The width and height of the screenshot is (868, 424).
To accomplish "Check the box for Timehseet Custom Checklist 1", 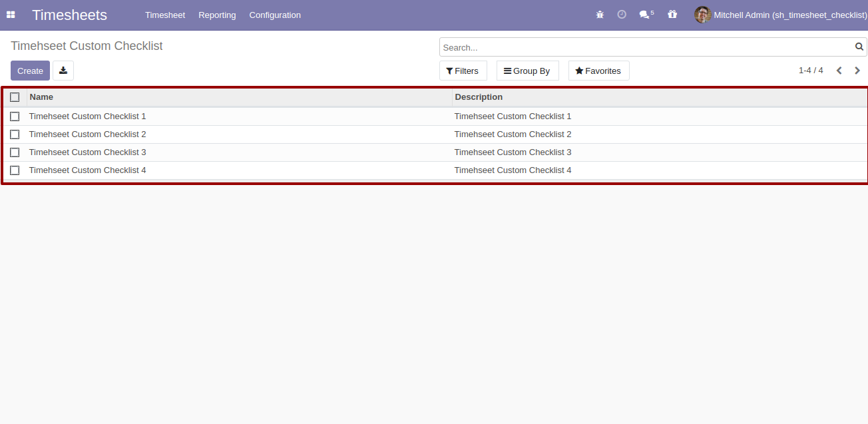I will pos(15,116).
